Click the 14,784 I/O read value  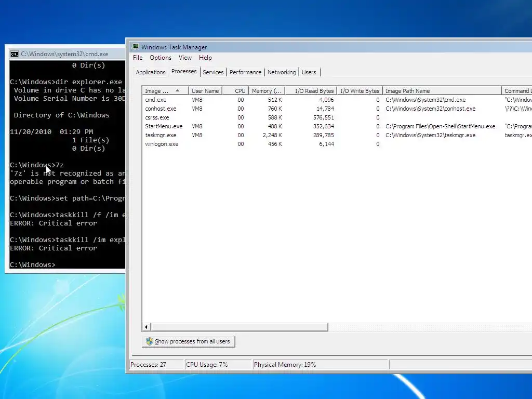[x=326, y=109]
